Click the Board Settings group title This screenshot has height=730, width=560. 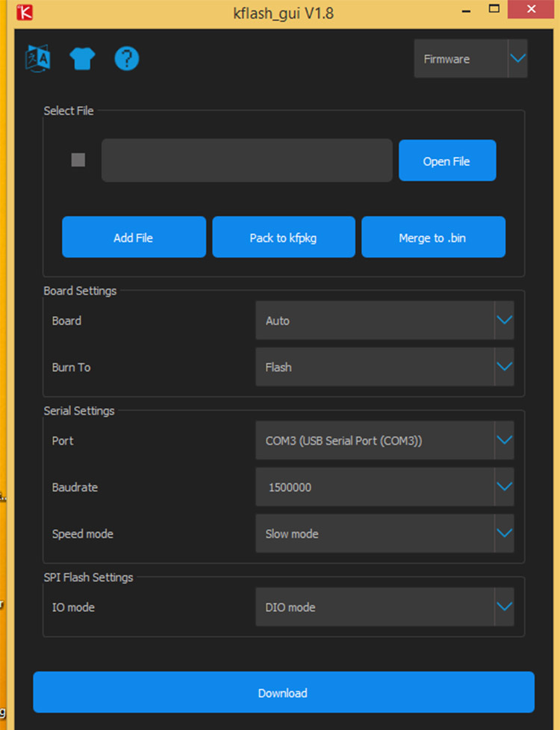[x=80, y=291]
